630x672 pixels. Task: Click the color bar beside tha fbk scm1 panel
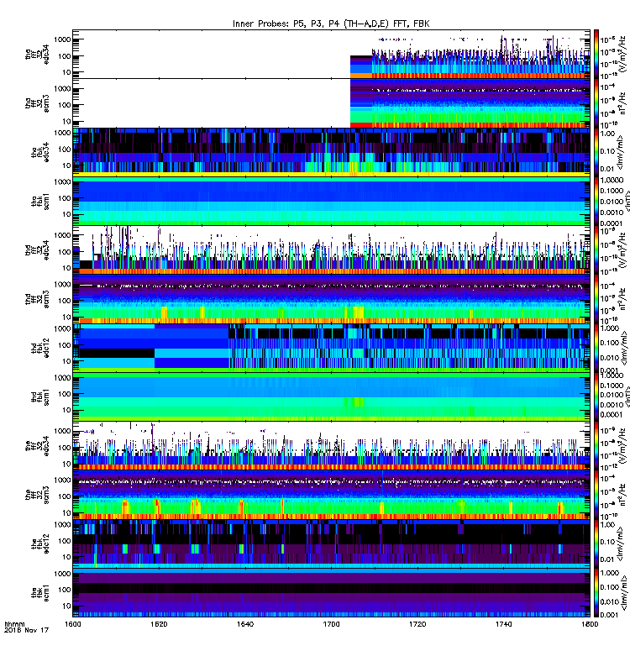(596, 201)
